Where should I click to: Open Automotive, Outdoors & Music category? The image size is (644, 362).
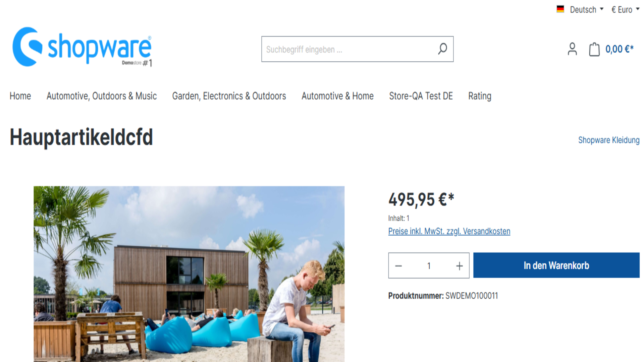click(102, 96)
